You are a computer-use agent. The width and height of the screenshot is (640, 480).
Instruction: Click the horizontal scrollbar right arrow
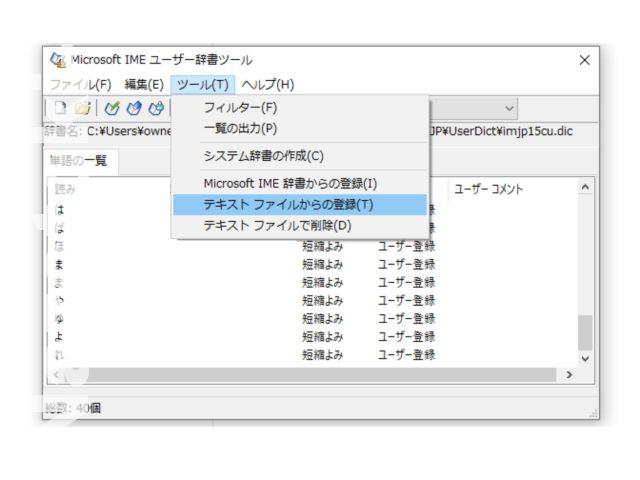click(570, 375)
